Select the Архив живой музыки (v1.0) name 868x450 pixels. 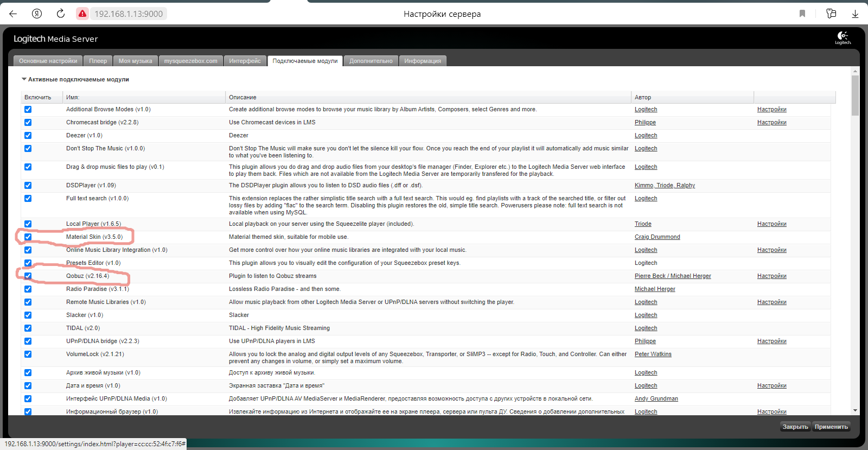click(103, 372)
